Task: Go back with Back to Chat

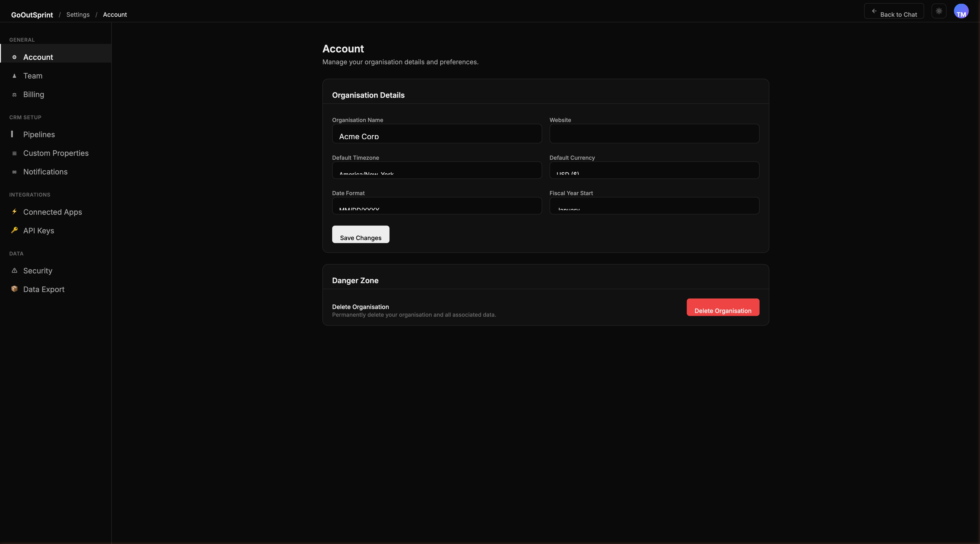Action: [894, 11]
